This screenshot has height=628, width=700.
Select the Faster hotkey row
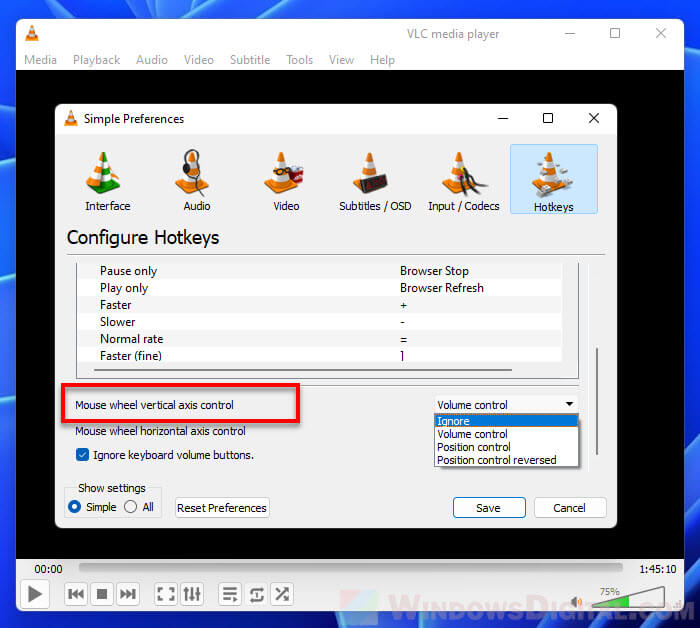coord(320,305)
